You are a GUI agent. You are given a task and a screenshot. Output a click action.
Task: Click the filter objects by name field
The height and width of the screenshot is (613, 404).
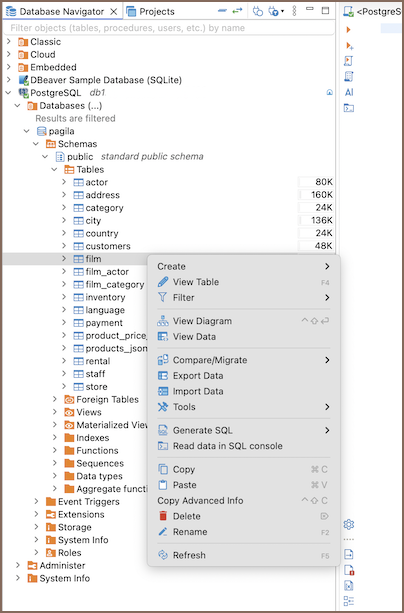click(168, 28)
